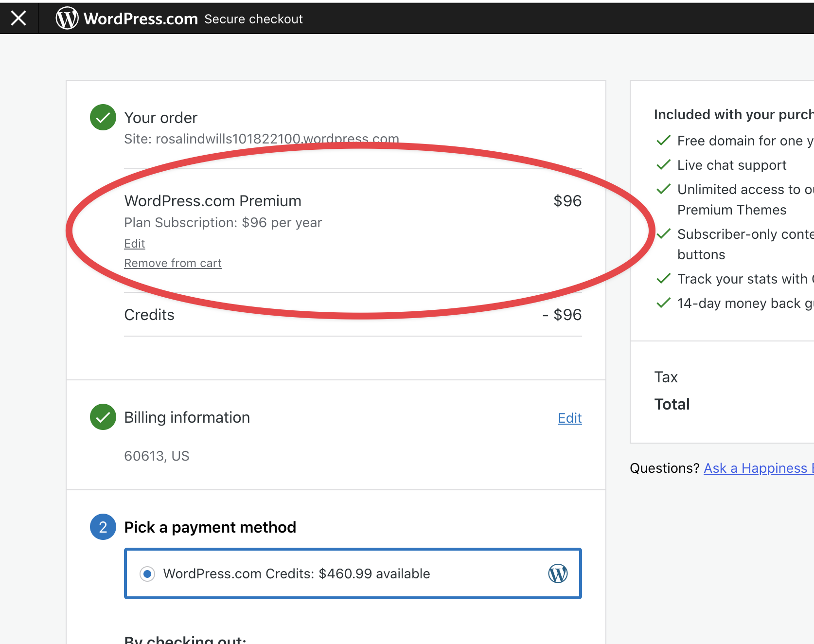
Task: Remove WordPress.com Premium from cart
Action: pos(173,263)
